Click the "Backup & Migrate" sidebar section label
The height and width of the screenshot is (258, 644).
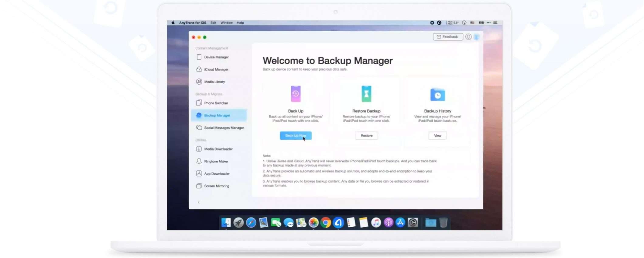(209, 94)
